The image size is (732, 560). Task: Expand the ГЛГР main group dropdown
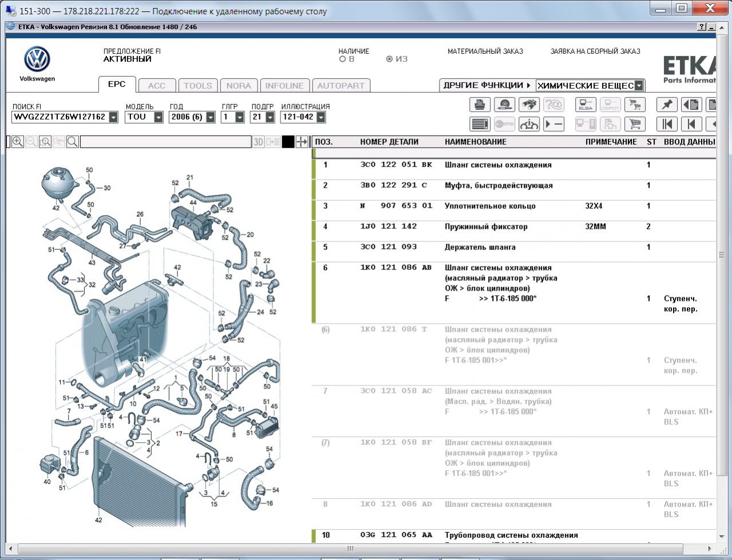(x=240, y=117)
